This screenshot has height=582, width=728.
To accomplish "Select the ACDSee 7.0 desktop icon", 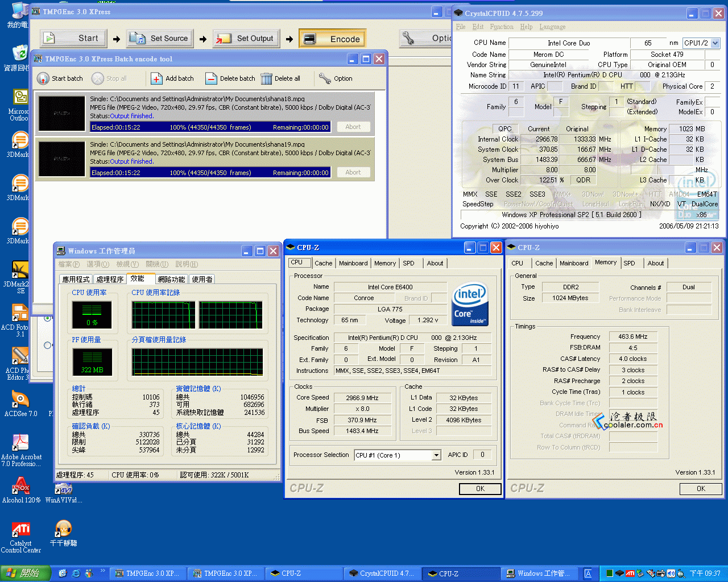I will (20, 404).
